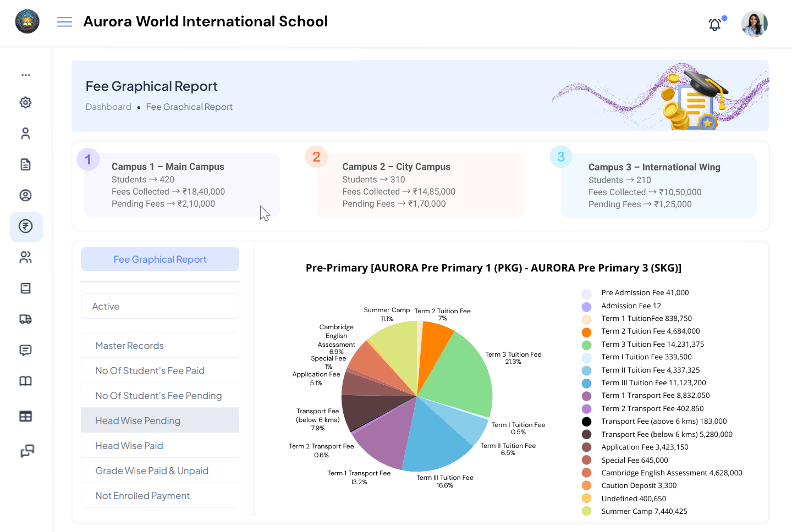Click the Transport bus icon in sidebar

(25, 319)
